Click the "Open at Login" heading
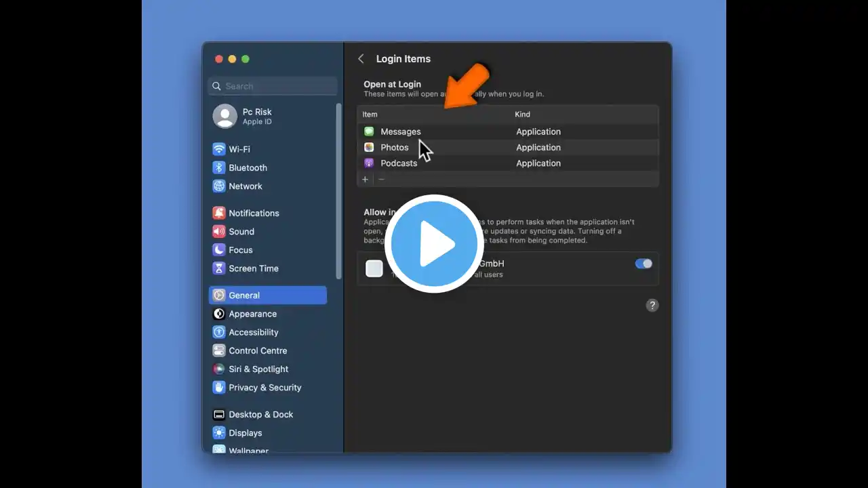Viewport: 868px width, 488px height. pyautogui.click(x=392, y=84)
